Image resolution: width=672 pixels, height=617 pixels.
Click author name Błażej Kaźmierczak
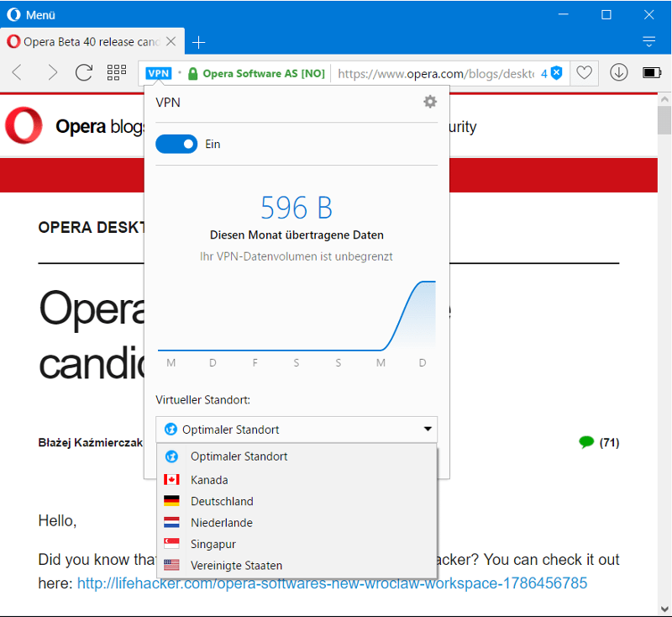coord(91,442)
